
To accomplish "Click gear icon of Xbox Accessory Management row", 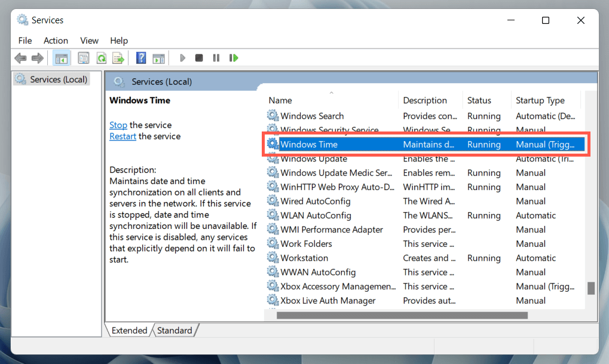I will pyautogui.click(x=273, y=286).
